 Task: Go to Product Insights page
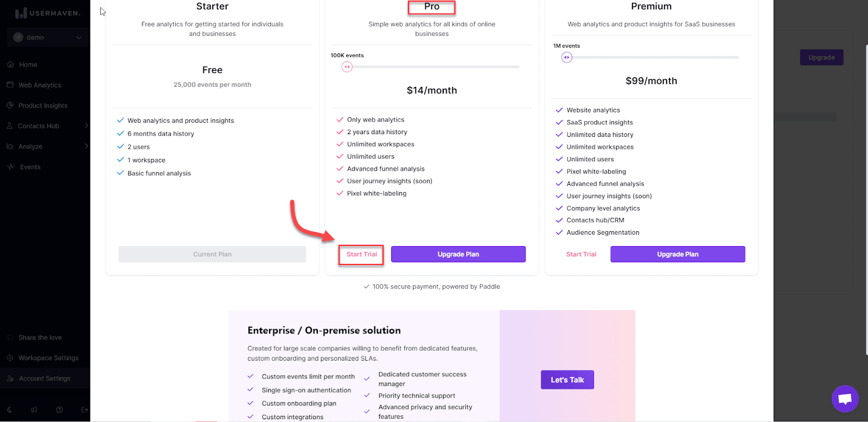[x=43, y=105]
